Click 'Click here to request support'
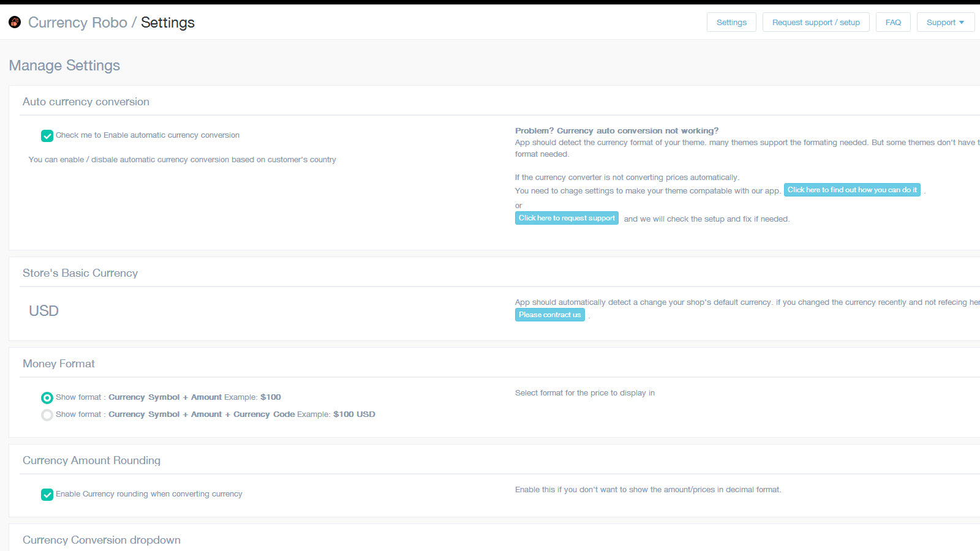Image resolution: width=980 pixels, height=551 pixels. pos(566,218)
